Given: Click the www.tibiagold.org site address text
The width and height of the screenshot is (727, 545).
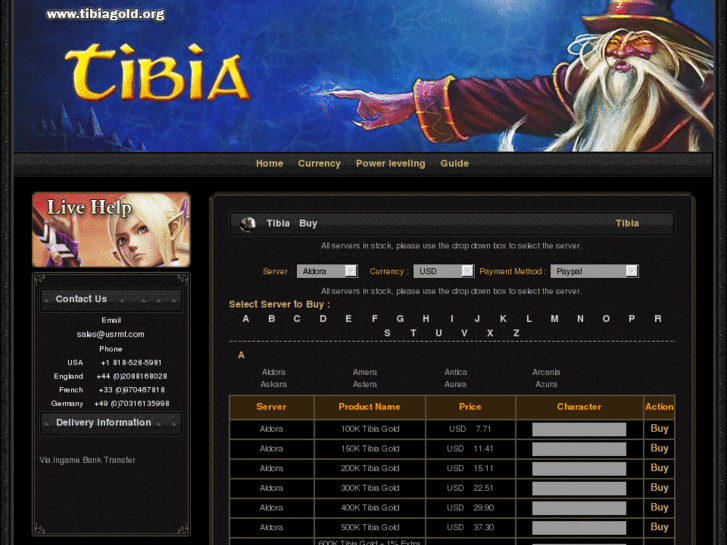Looking at the screenshot, I should click(105, 14).
